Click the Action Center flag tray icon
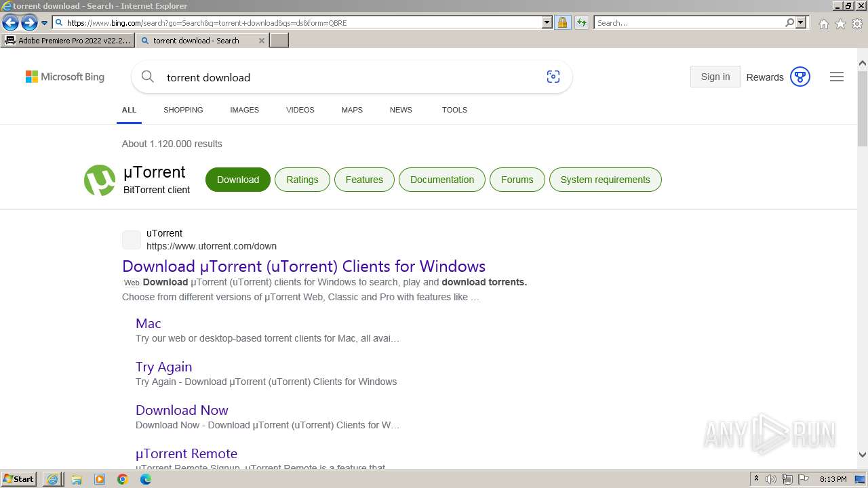This screenshot has height=488, width=868. pyautogui.click(x=804, y=479)
